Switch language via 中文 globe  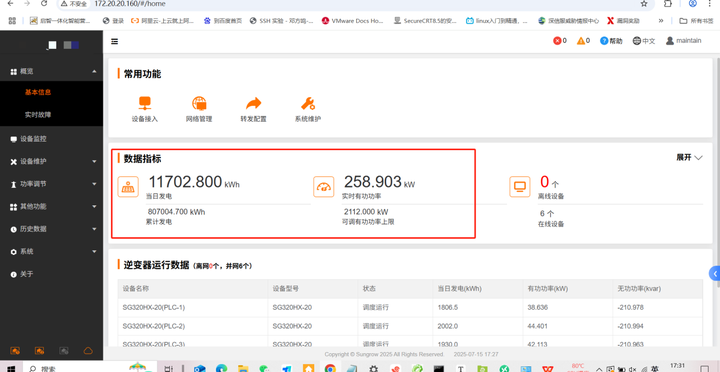tap(643, 41)
